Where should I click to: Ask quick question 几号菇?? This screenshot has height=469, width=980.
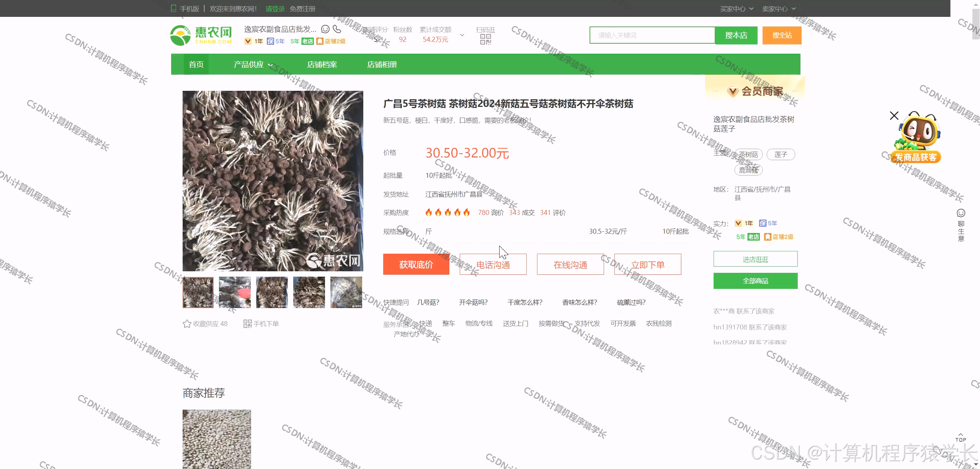click(428, 302)
